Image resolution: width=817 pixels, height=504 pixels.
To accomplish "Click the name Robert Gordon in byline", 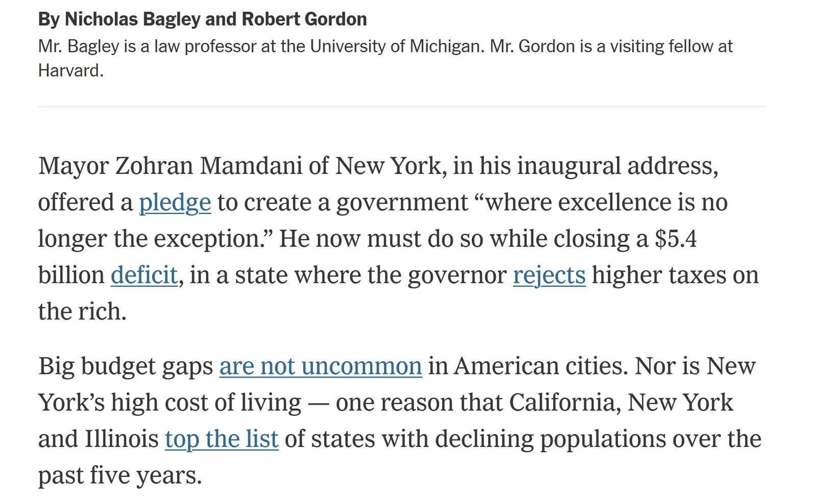I will [304, 19].
